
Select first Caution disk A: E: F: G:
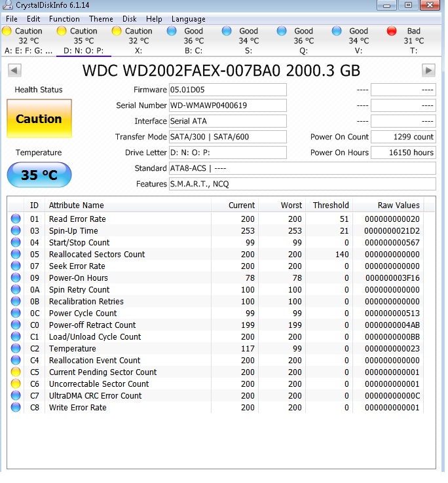28,41
